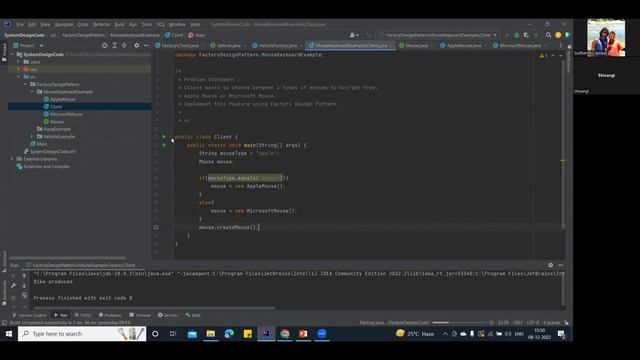Click the participant video thumbnail in Zoom panel
The image size is (640, 360).
(606, 38)
